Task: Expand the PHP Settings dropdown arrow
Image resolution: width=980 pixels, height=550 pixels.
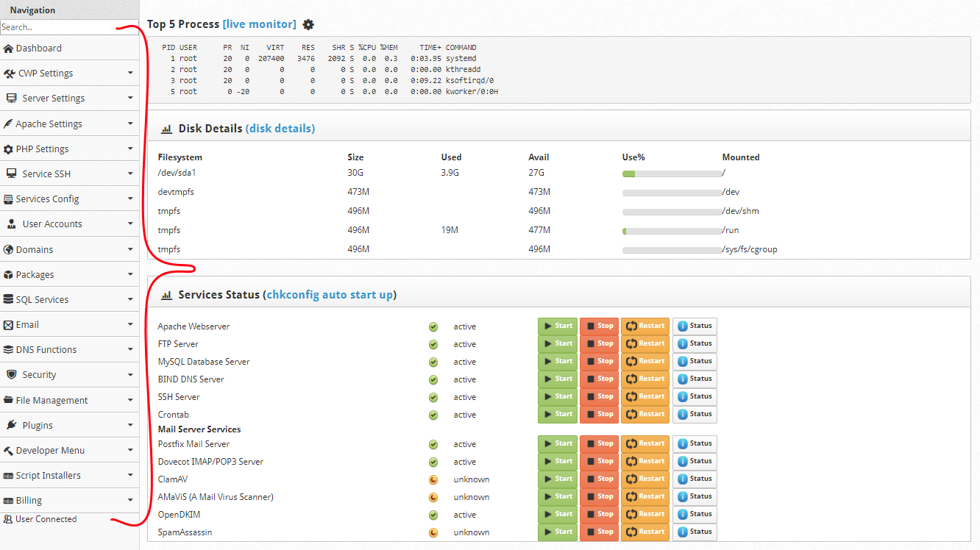Action: [x=130, y=149]
